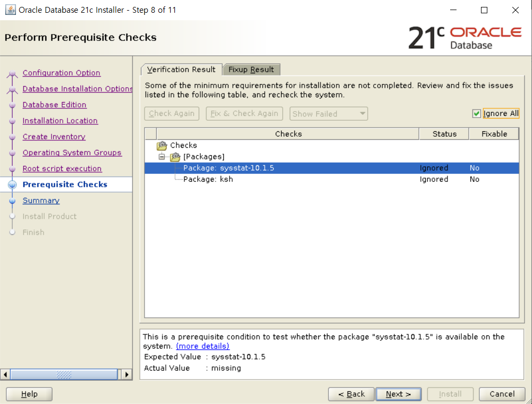Click the sidebar horizontal scrollbar thumb
Viewport: 532px width, 404px height.
[64, 375]
